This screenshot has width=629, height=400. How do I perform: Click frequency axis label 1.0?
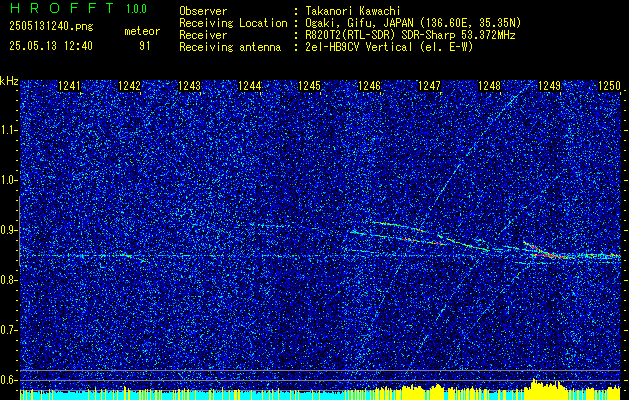click(8, 181)
